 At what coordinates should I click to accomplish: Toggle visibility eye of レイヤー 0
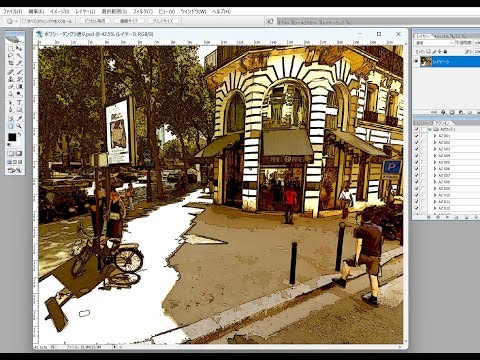[416, 62]
